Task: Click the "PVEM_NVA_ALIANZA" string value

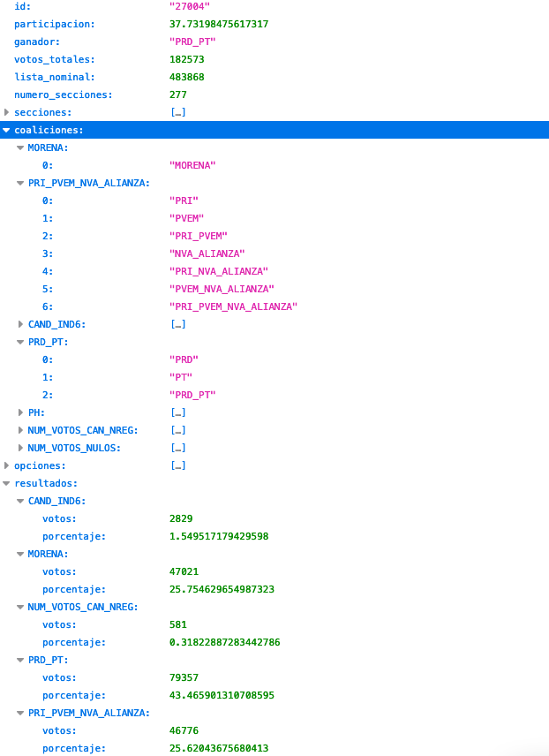Action: click(x=222, y=290)
